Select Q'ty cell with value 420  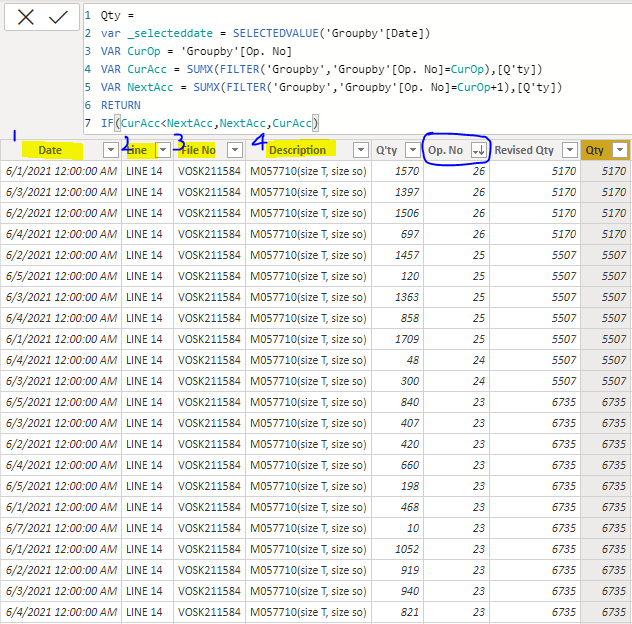click(397, 444)
